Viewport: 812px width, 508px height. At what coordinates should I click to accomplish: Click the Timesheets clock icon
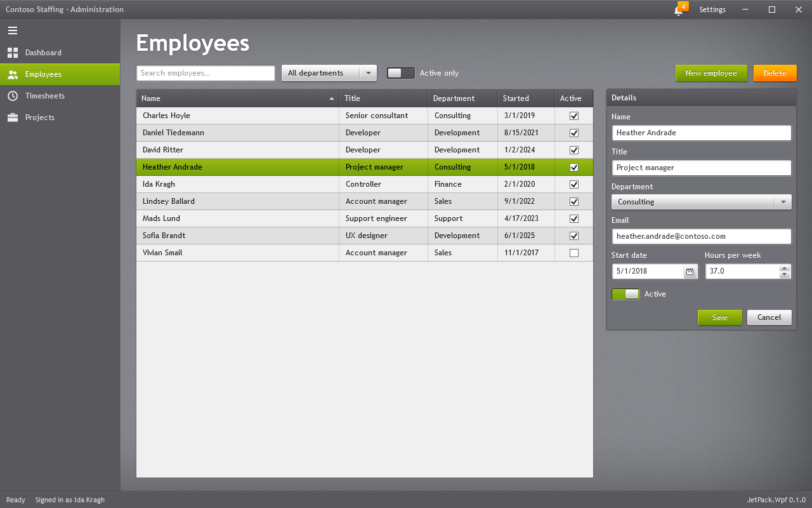(13, 96)
